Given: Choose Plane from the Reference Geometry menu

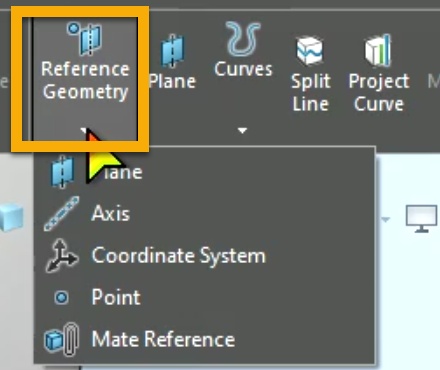Looking at the screenshot, I should (x=205, y=172).
